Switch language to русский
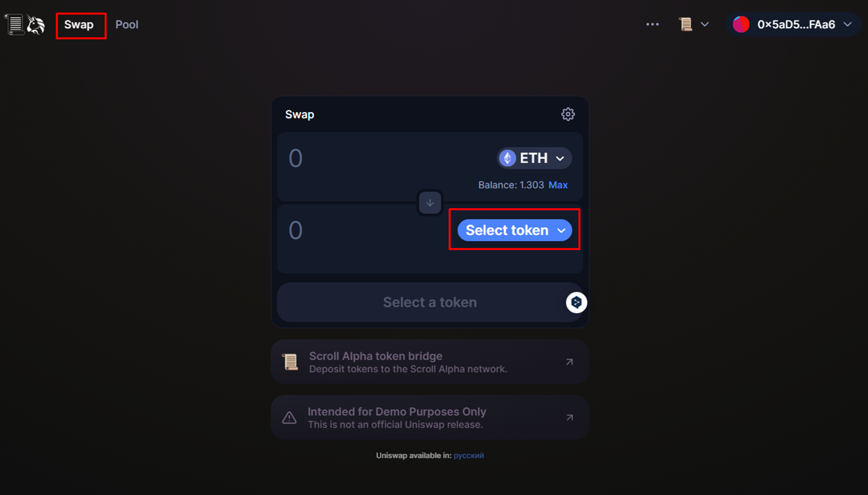Screen dimensions: 868x495 click(468, 456)
